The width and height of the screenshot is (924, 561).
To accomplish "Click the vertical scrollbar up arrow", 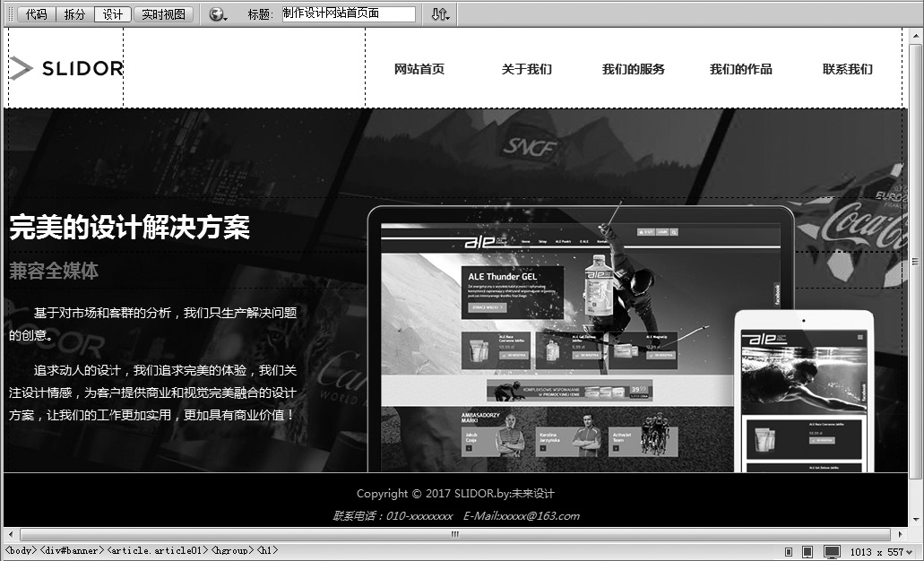I will (916, 35).
